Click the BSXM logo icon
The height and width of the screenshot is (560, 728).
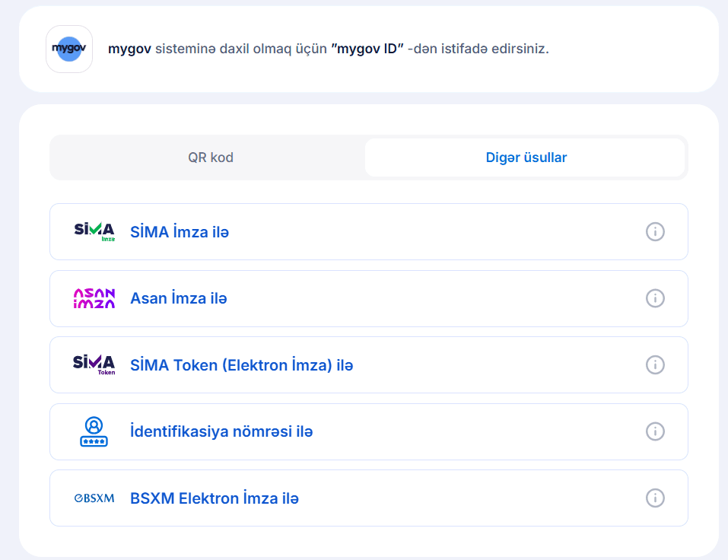(94, 498)
